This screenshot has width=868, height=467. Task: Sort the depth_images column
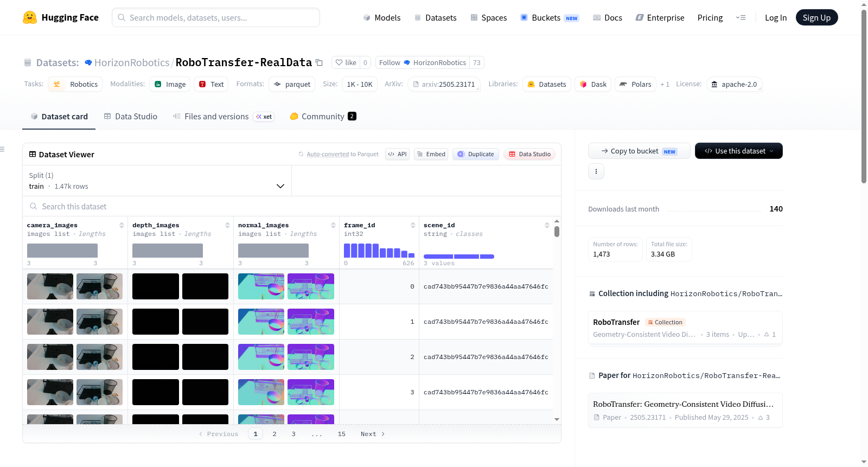227,225
